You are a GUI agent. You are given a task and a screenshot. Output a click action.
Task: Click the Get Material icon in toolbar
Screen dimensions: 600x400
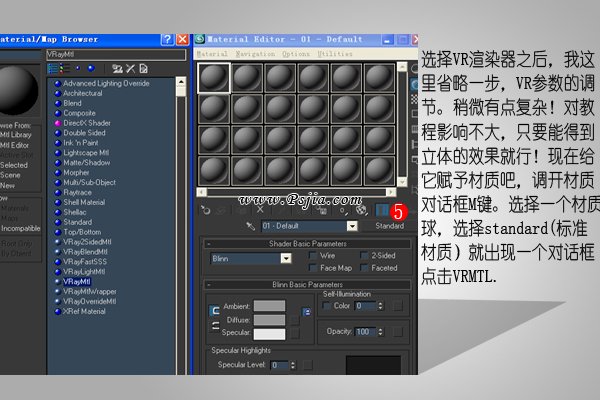click(x=206, y=210)
